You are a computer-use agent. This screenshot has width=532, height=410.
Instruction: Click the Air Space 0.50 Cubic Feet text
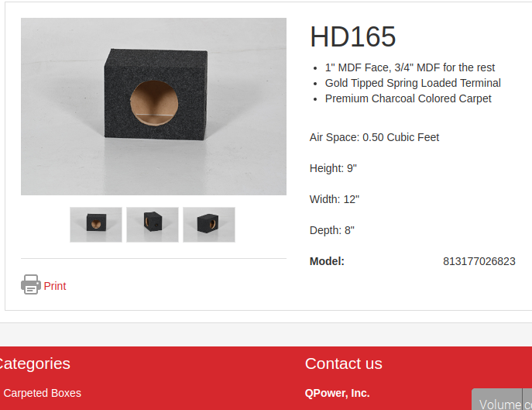click(x=374, y=137)
